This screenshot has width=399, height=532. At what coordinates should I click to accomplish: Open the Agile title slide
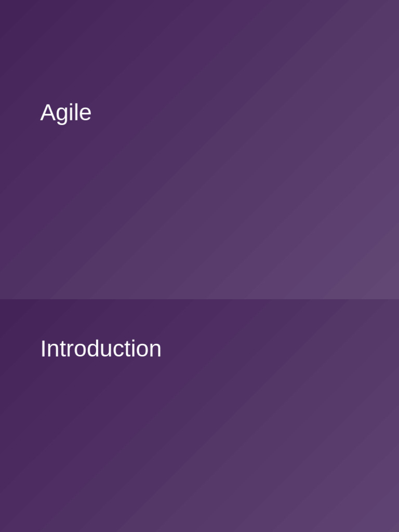[x=199, y=149]
